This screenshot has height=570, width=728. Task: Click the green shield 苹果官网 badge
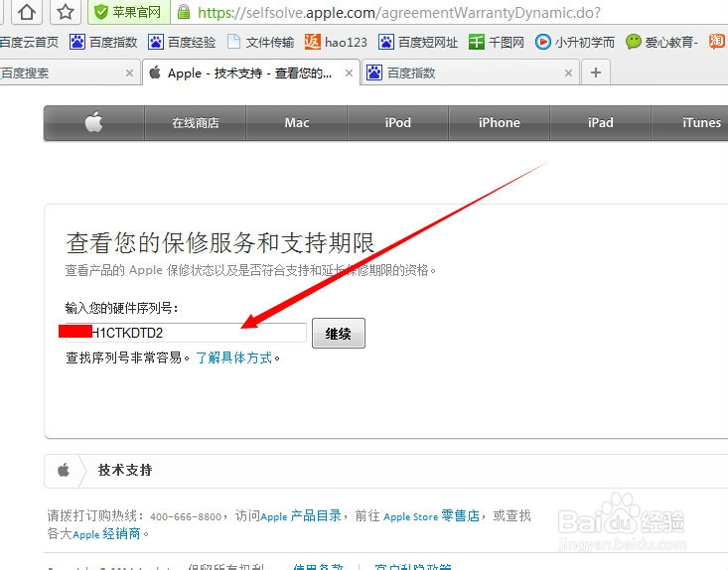coord(128,12)
